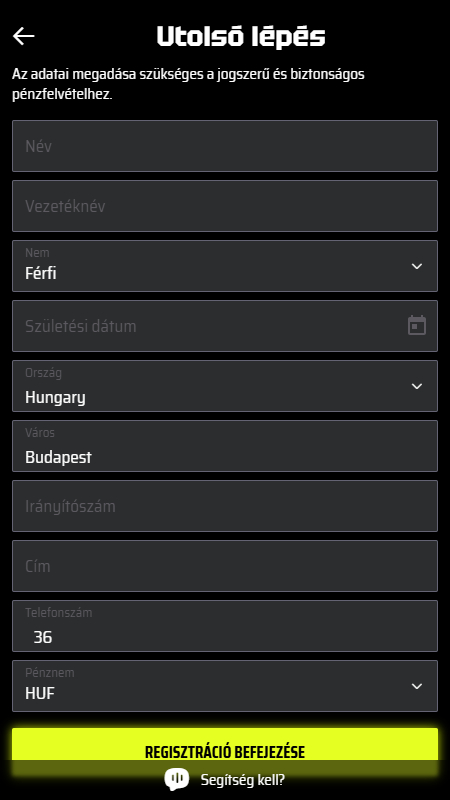
Task: Focus the Vezetéknév input field
Action: coord(225,206)
